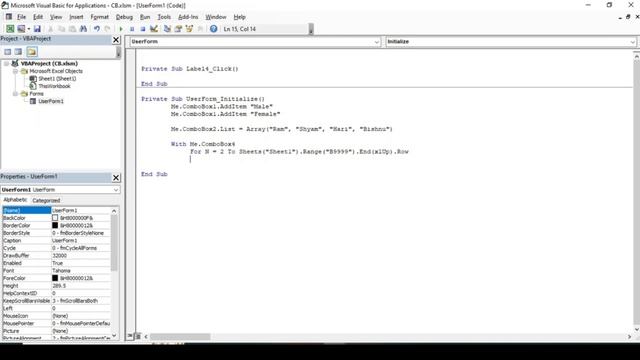This screenshot has width=640, height=360.
Task: Click the Procedure View button at code window bottom-left
Action: (x=130, y=336)
